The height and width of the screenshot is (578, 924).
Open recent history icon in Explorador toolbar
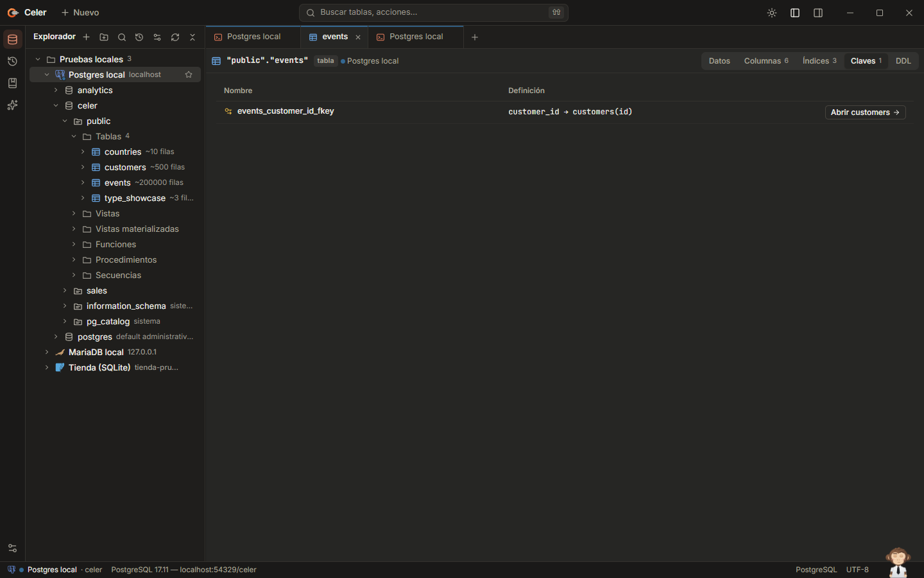click(139, 37)
